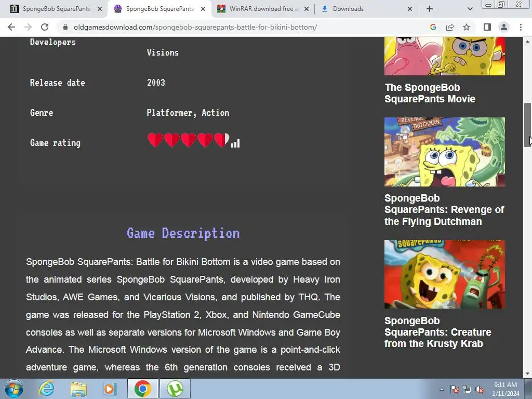Close the Downloads tab

click(x=410, y=9)
